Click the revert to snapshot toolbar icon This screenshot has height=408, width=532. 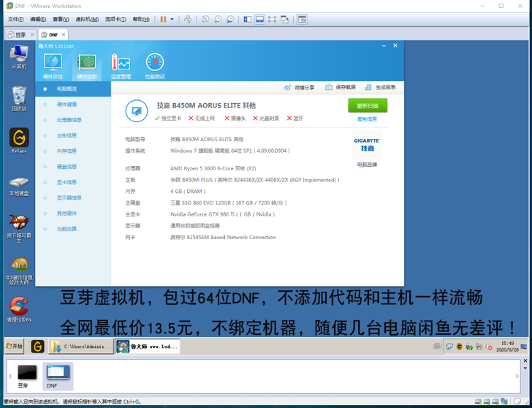click(218, 19)
